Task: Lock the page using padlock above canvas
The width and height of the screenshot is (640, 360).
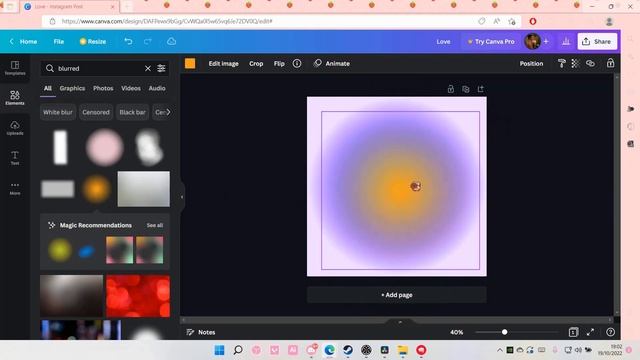Action: click(451, 89)
